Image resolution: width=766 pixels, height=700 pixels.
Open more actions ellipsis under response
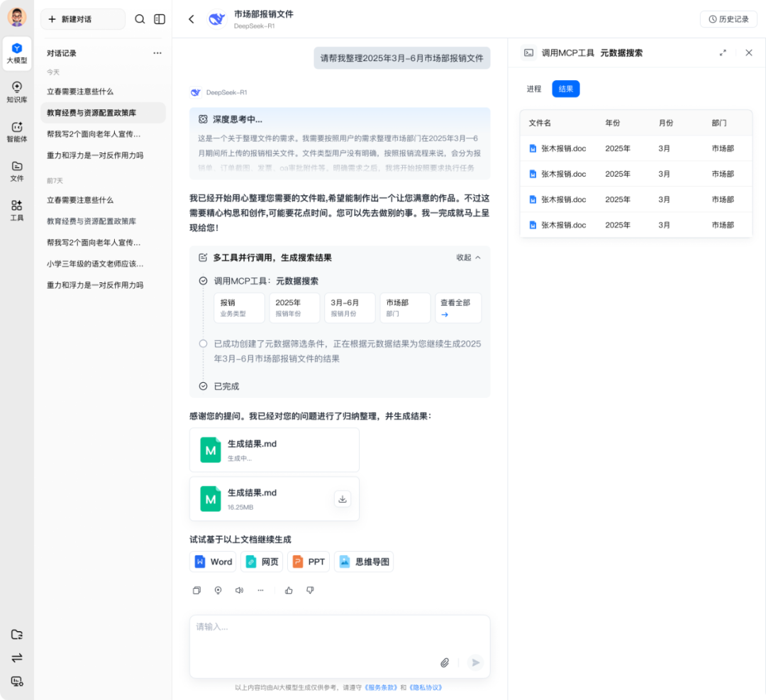coord(260,590)
